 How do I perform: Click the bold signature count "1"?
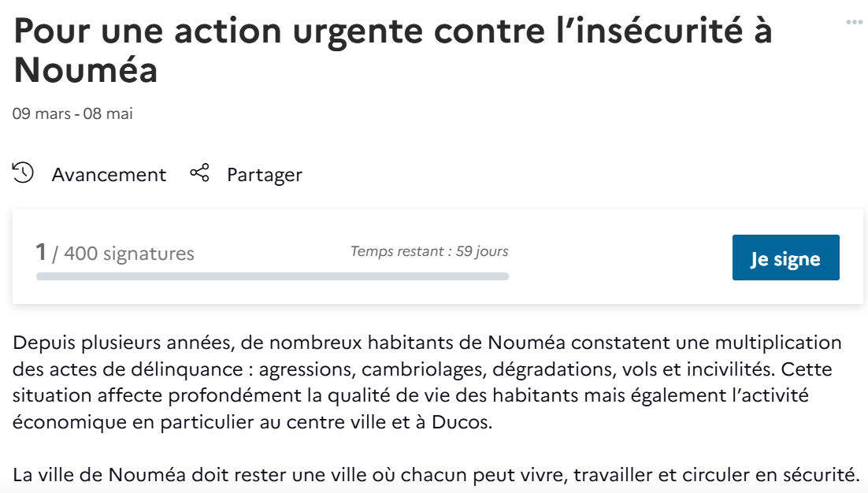coord(41,252)
